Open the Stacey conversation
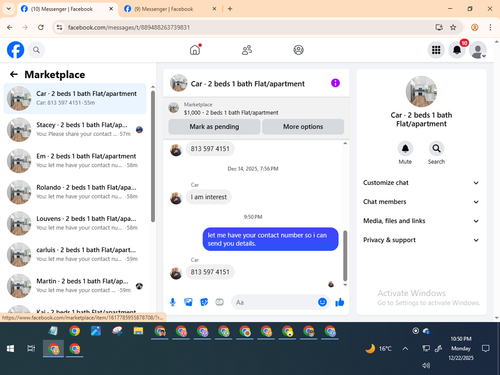Screen dimensions: 500x375 tap(75, 130)
